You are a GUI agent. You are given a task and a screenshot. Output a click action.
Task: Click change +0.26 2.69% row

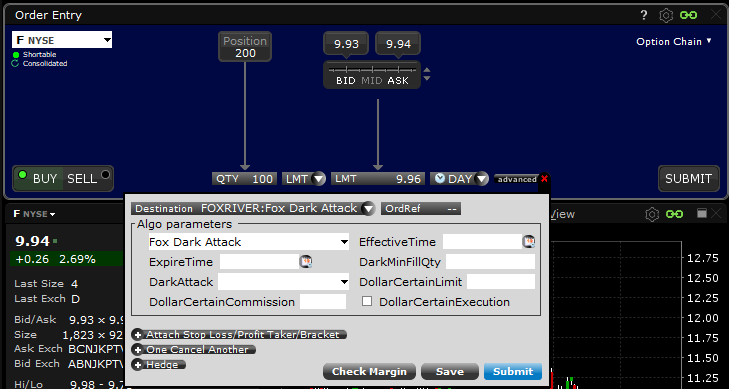click(67, 259)
